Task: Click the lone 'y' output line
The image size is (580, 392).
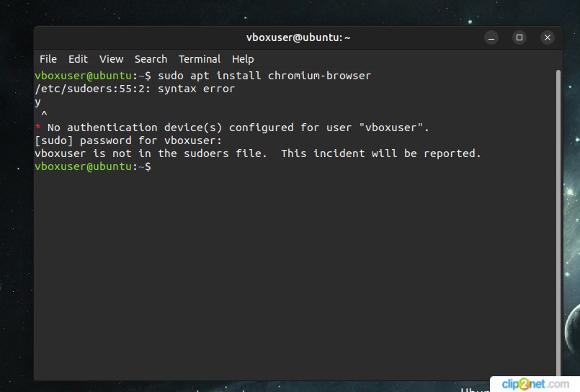Action: point(37,102)
